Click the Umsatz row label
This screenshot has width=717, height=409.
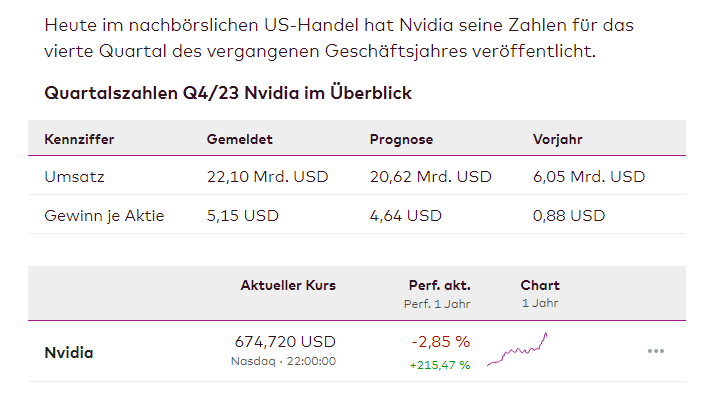pos(75,177)
